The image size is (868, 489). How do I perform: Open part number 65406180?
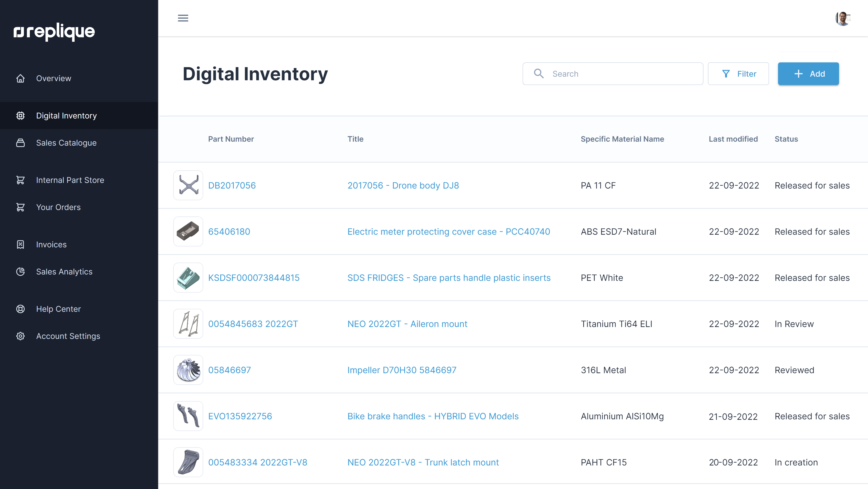(x=229, y=232)
